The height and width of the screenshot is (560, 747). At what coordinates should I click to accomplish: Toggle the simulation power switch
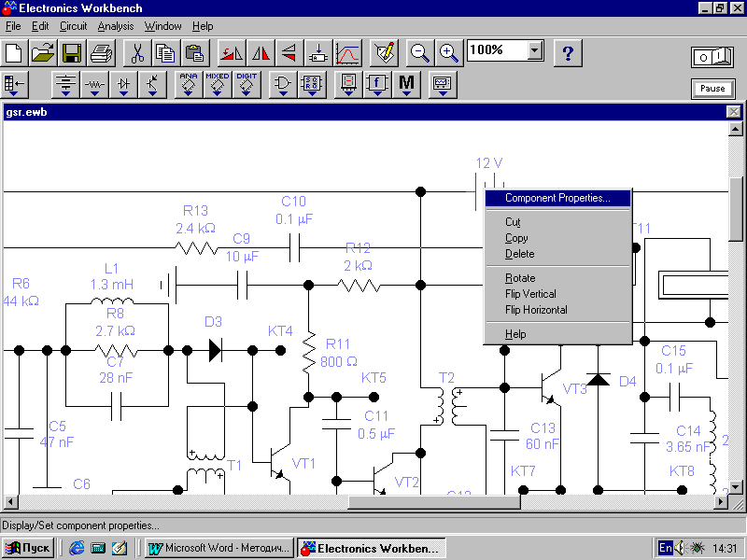[712, 57]
